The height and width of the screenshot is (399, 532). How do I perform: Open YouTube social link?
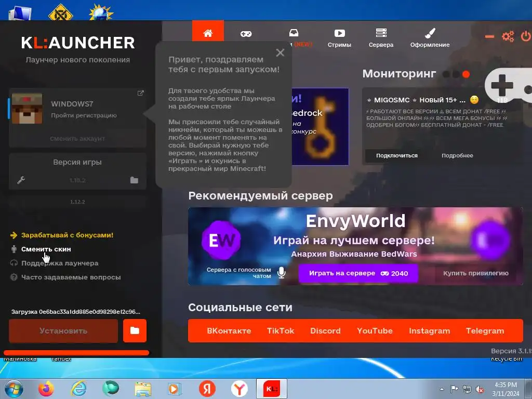tap(375, 331)
